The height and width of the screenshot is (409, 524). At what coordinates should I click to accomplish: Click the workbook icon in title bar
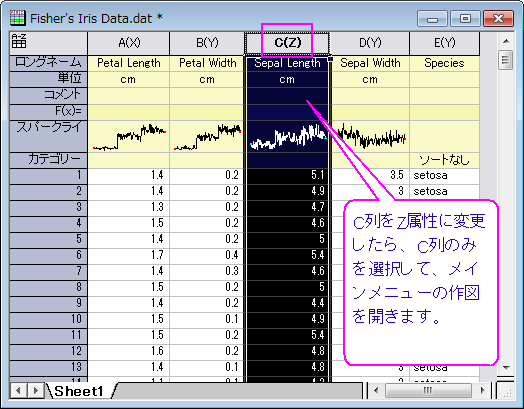17,18
